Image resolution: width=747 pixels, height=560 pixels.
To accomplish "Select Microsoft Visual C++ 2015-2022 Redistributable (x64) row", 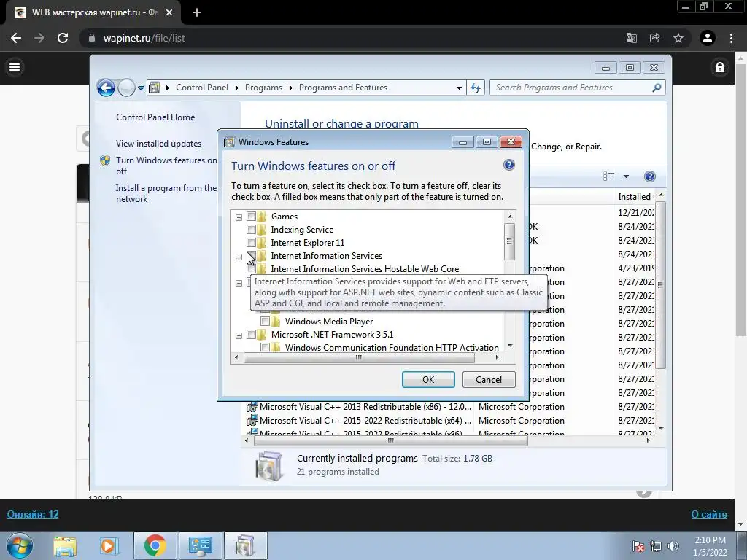I will pyautogui.click(x=450, y=421).
